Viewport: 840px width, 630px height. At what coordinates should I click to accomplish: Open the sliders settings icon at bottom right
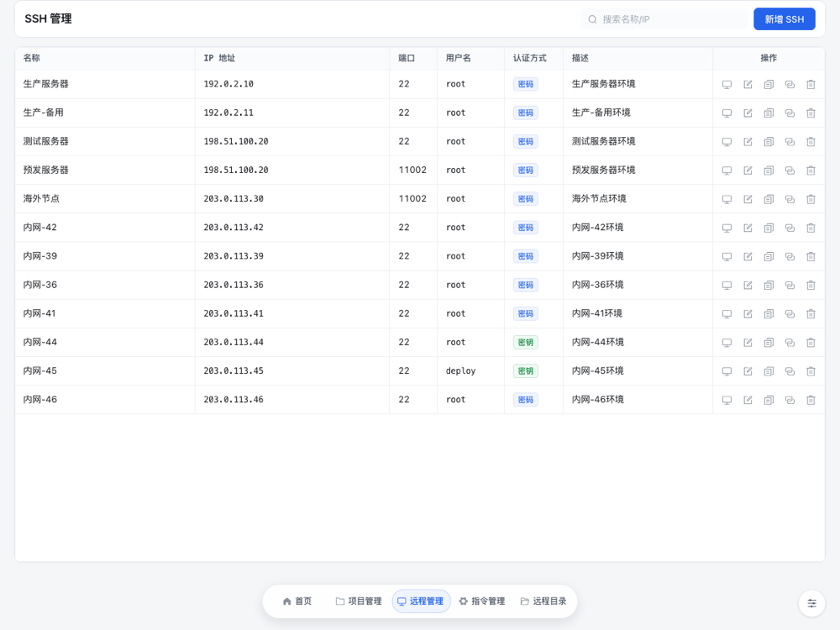[812, 603]
